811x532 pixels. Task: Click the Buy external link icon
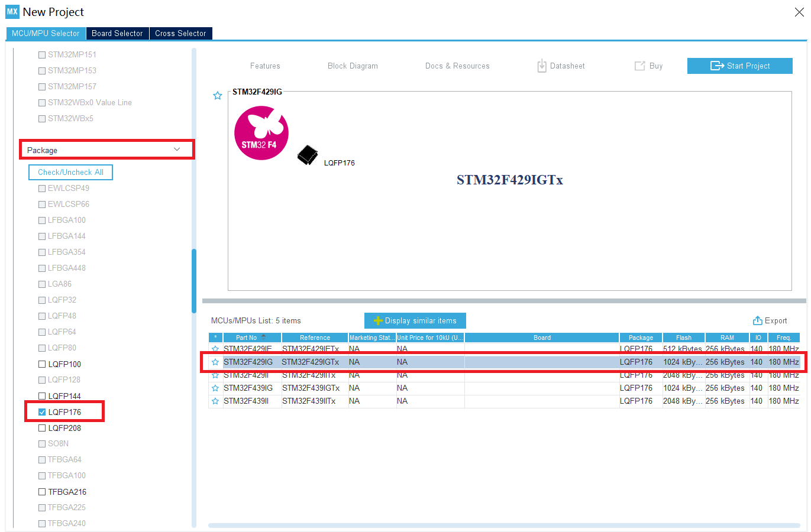639,66
